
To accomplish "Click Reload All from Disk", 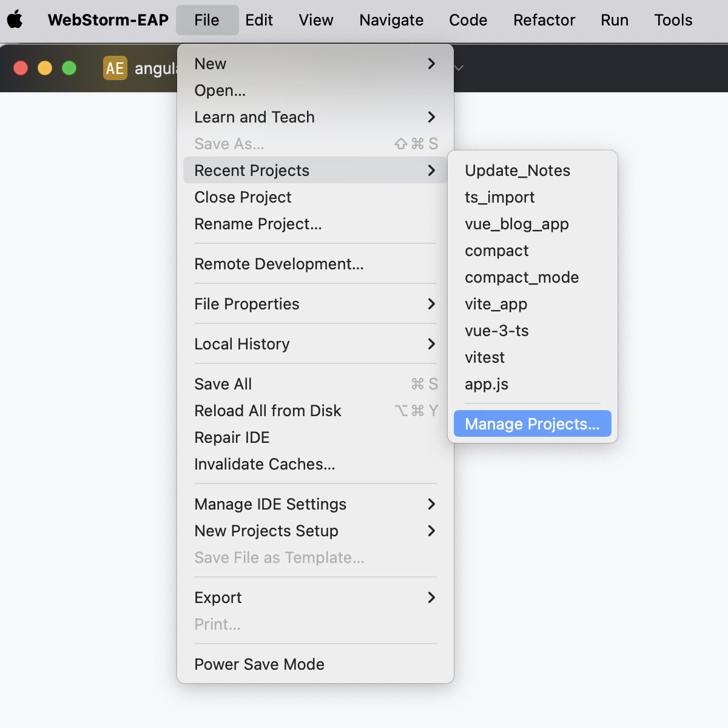I will tap(268, 411).
